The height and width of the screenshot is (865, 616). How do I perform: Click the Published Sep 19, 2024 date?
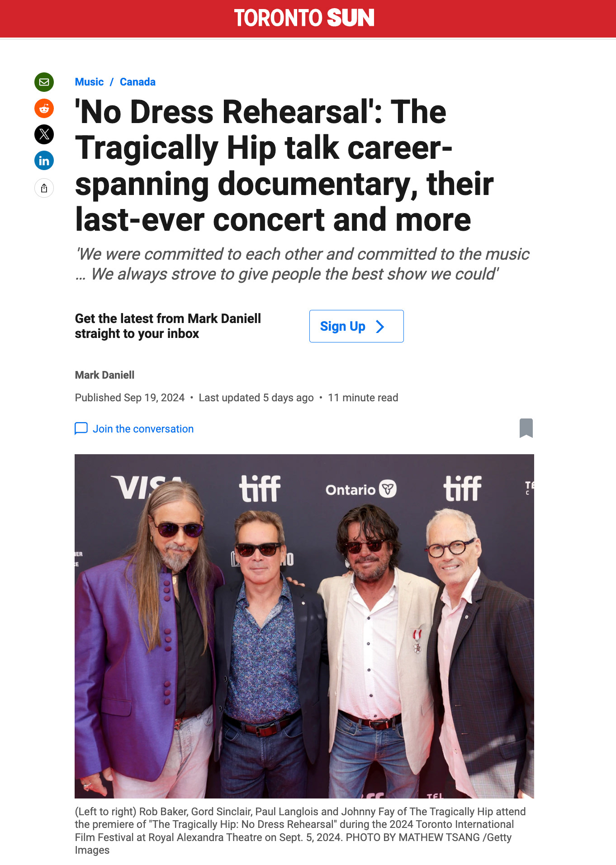click(130, 398)
